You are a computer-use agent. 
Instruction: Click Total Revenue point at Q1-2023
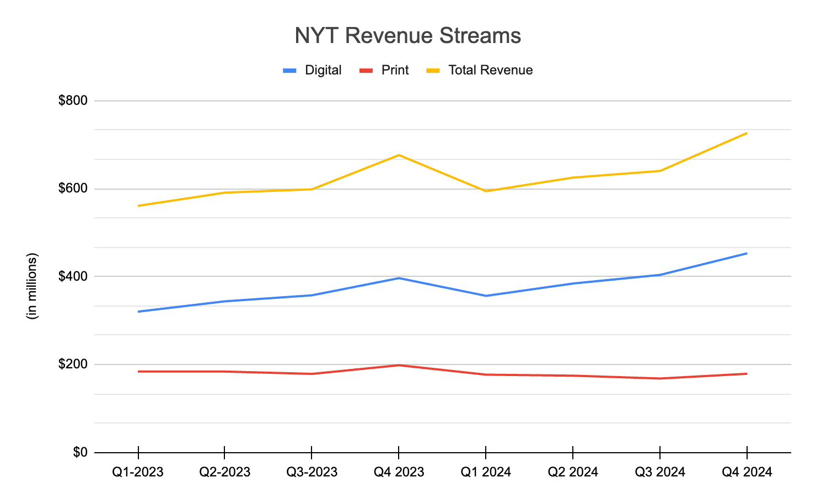pyautogui.click(x=138, y=206)
